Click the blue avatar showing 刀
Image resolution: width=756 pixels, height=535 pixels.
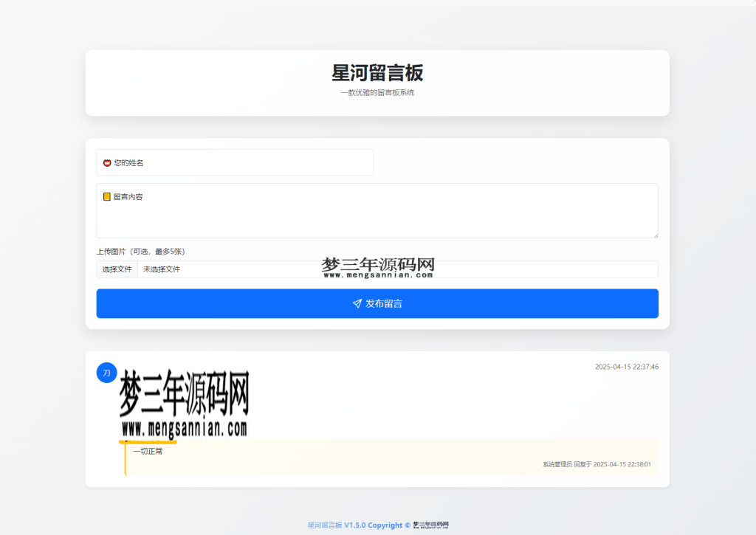coord(106,373)
